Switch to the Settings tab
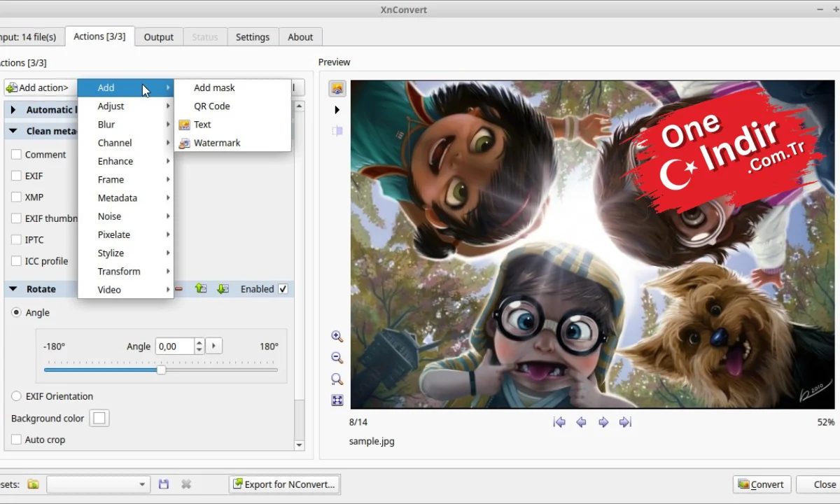 [253, 37]
